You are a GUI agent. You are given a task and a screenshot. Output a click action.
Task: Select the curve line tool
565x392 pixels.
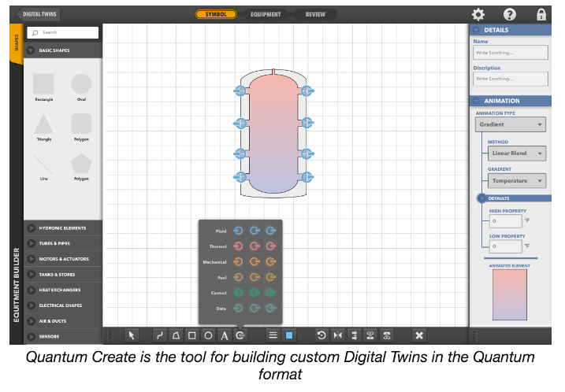tap(160, 335)
